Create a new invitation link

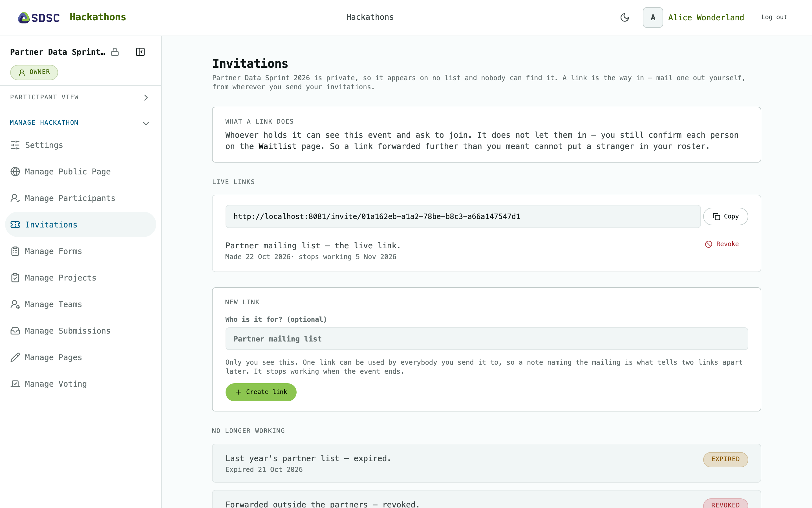[x=261, y=392]
